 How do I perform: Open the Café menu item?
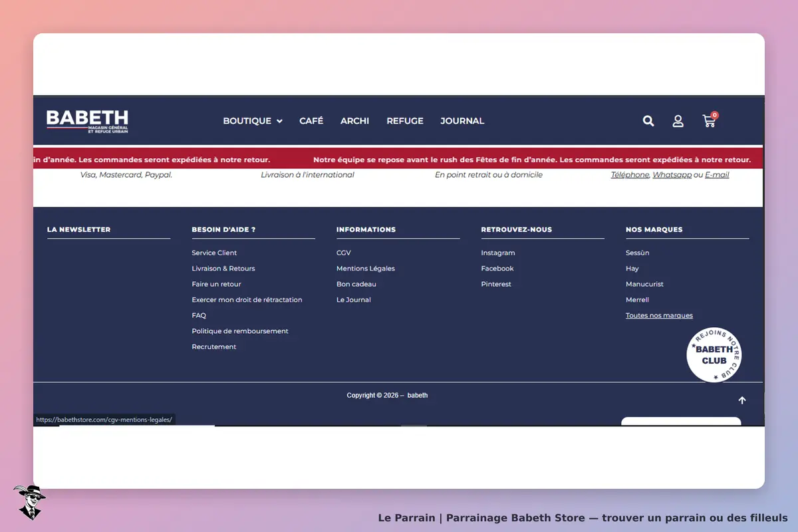click(x=311, y=121)
